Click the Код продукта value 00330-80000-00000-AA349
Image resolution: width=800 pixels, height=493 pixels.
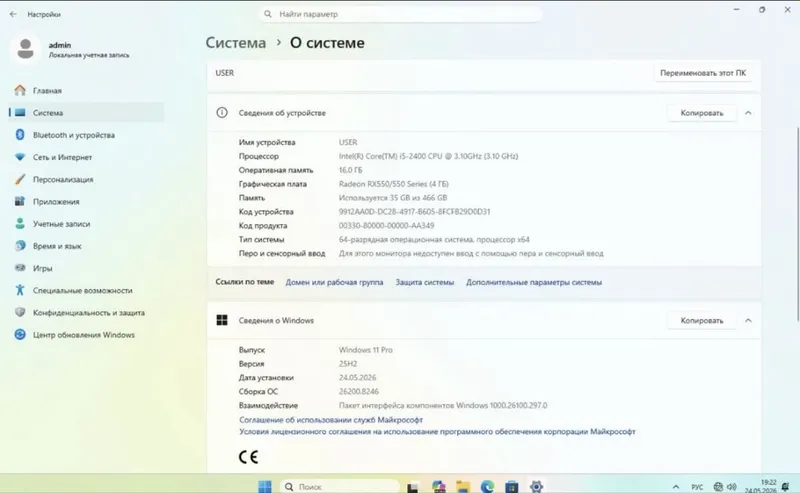coord(386,226)
